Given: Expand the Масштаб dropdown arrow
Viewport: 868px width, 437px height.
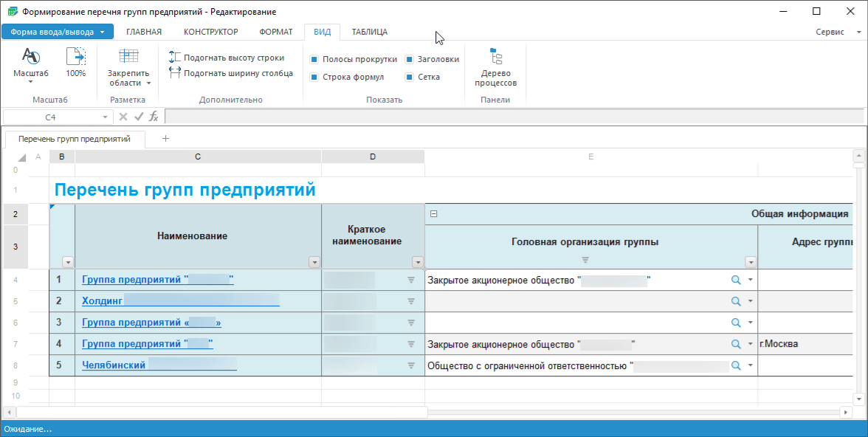Looking at the screenshot, I should click(x=30, y=82).
